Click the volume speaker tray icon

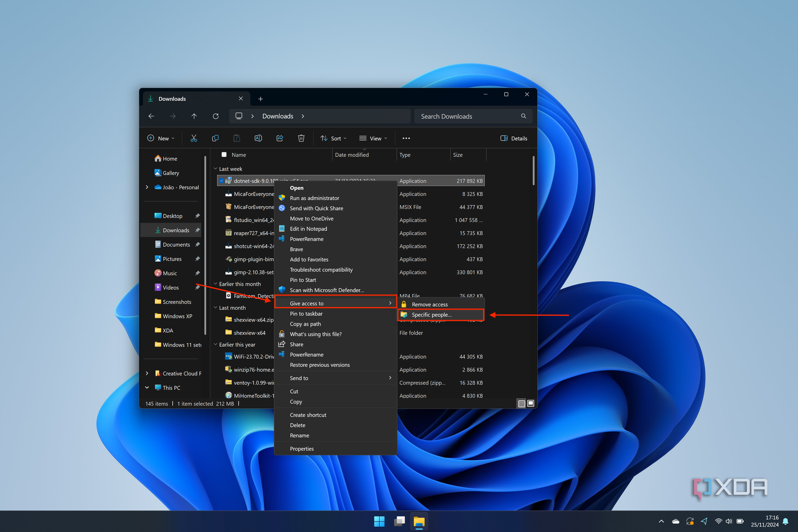click(x=729, y=521)
